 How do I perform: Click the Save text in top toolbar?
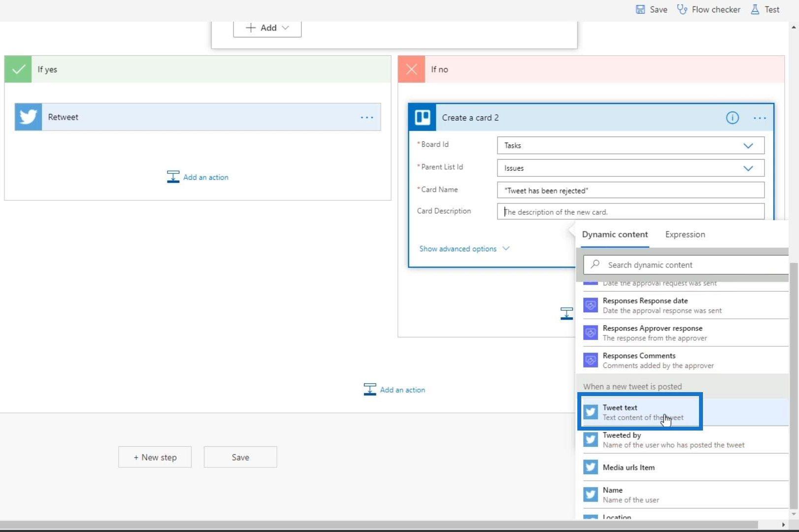tap(659, 9)
